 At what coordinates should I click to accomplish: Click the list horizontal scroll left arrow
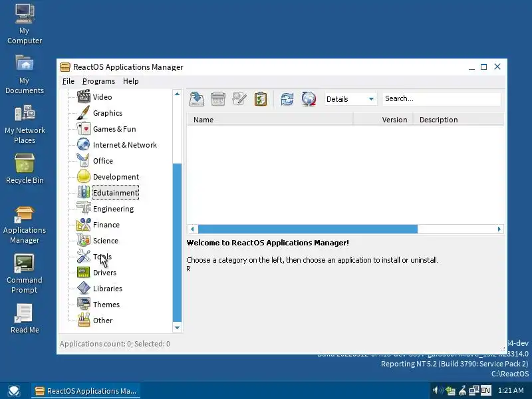[192, 229]
